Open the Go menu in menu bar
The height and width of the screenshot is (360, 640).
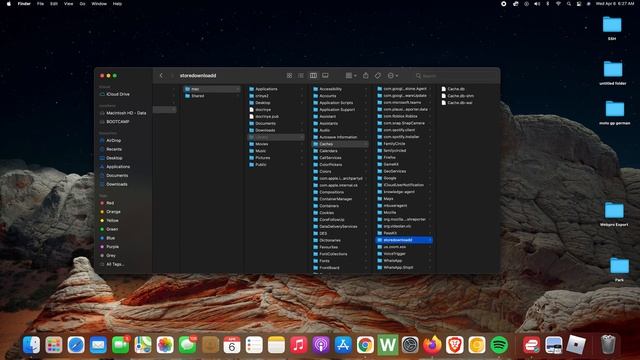[x=82, y=4]
